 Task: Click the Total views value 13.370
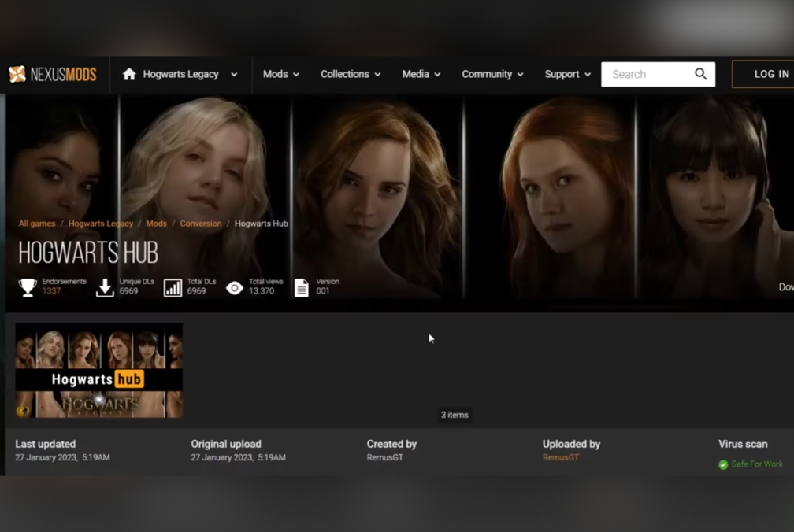(262, 290)
